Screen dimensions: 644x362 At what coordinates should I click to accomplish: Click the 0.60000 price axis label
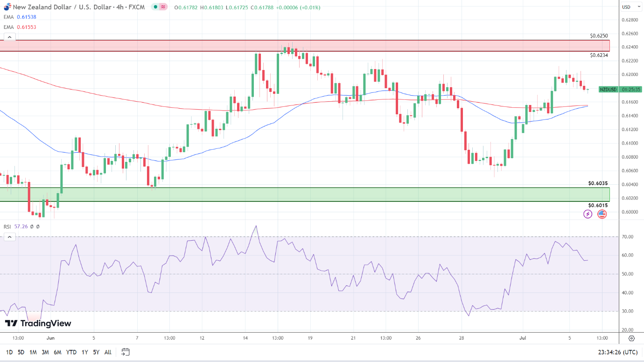630,212
